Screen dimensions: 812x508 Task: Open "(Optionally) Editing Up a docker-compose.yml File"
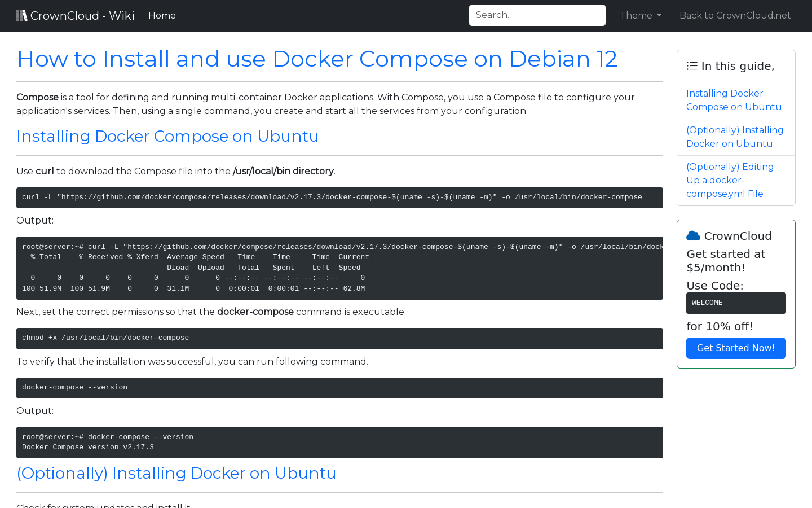coord(730,180)
